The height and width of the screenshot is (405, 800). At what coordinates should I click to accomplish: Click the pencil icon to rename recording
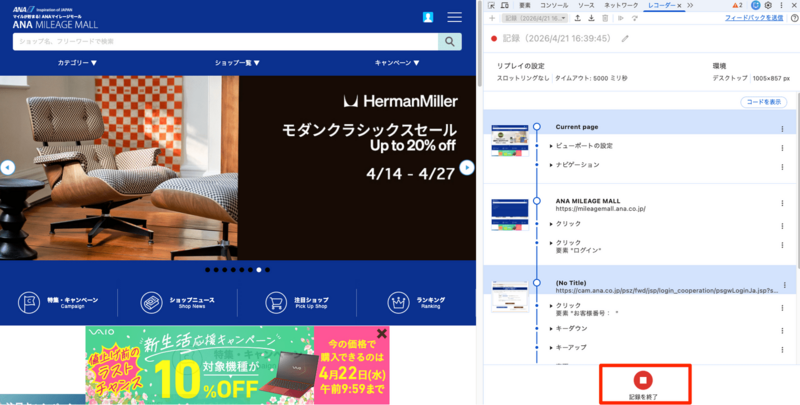[x=625, y=39]
